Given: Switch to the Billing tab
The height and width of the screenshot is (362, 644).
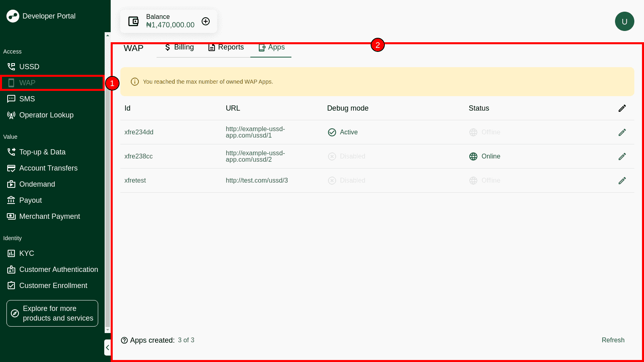Looking at the screenshot, I should (x=180, y=47).
